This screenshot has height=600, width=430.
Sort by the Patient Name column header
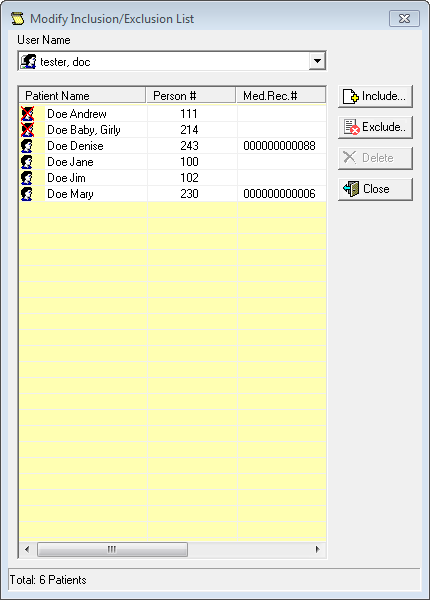tap(82, 96)
